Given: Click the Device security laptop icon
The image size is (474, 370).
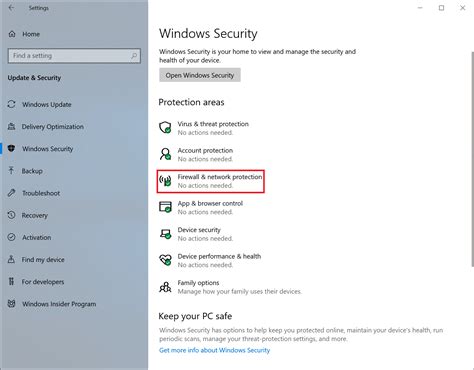Looking at the screenshot, I should (165, 234).
